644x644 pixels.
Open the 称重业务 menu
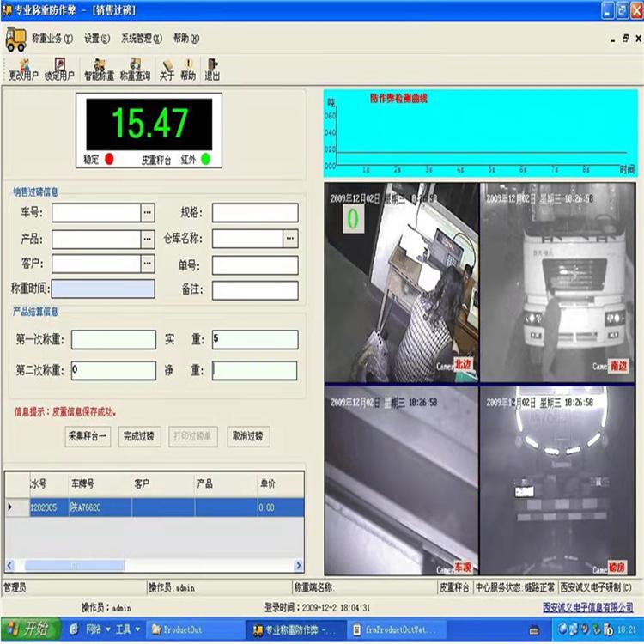click(52, 39)
